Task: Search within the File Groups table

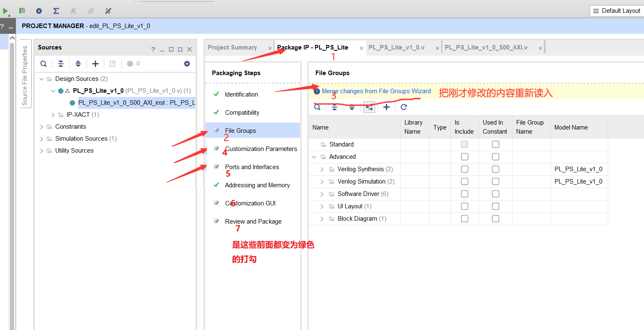Action: [x=317, y=107]
